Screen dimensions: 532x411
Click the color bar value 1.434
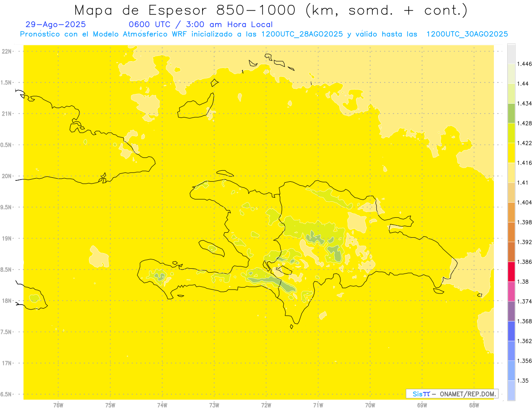point(524,103)
